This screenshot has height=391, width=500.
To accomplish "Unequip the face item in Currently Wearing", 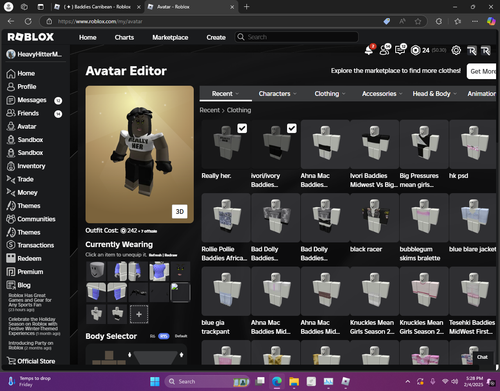I will 180,271.
